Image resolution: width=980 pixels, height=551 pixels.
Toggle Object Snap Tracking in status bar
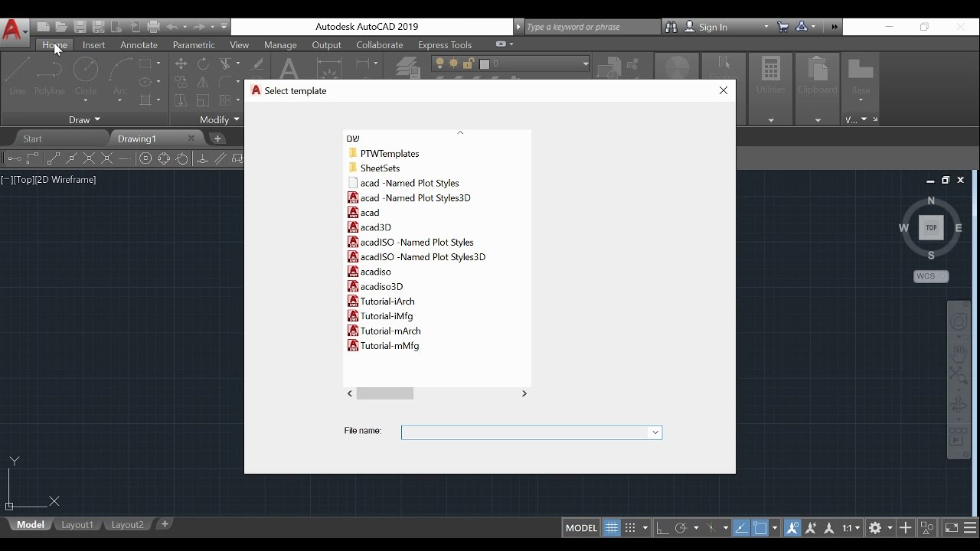[x=741, y=528]
